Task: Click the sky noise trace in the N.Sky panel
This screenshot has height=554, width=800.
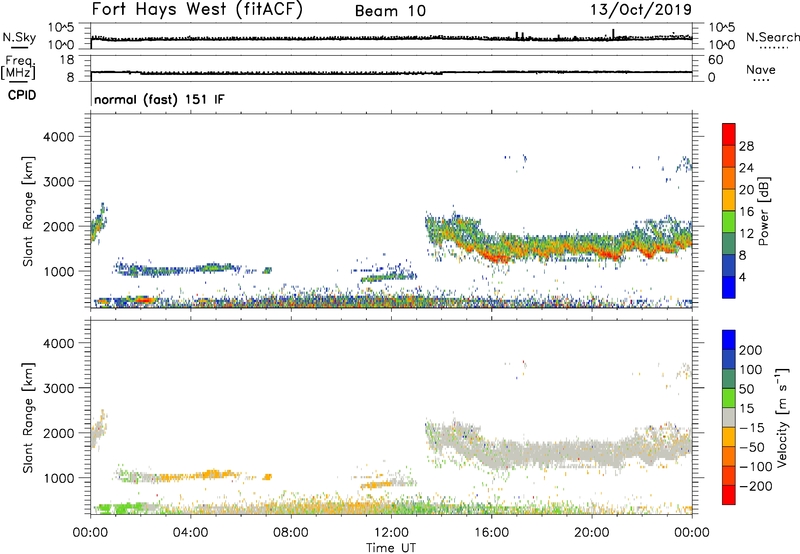Action: click(x=391, y=38)
